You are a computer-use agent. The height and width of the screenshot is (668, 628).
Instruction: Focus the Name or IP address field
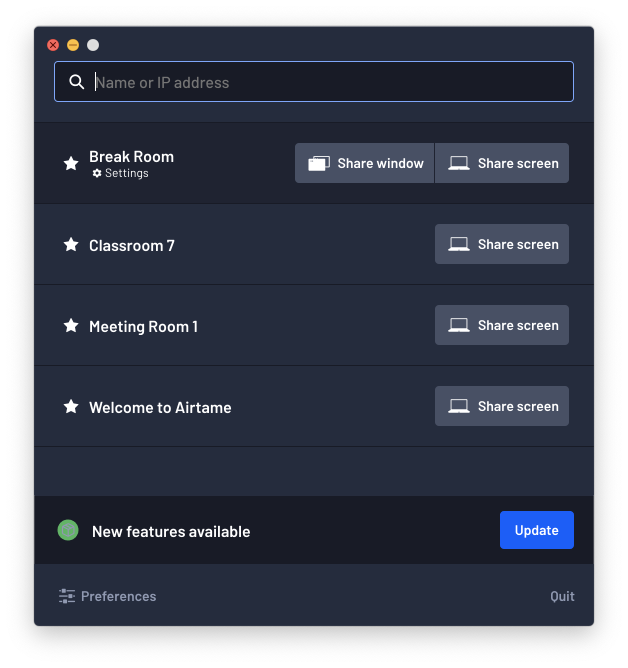point(314,81)
